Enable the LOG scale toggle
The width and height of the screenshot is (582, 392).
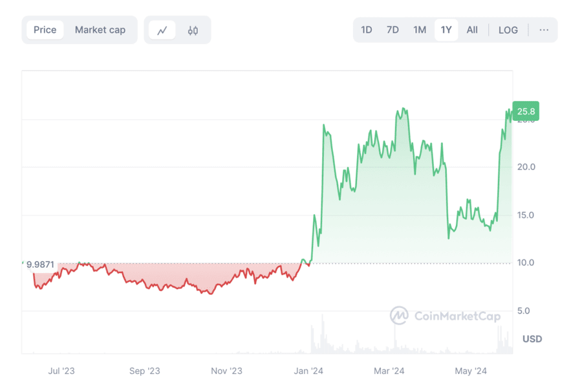pyautogui.click(x=508, y=30)
